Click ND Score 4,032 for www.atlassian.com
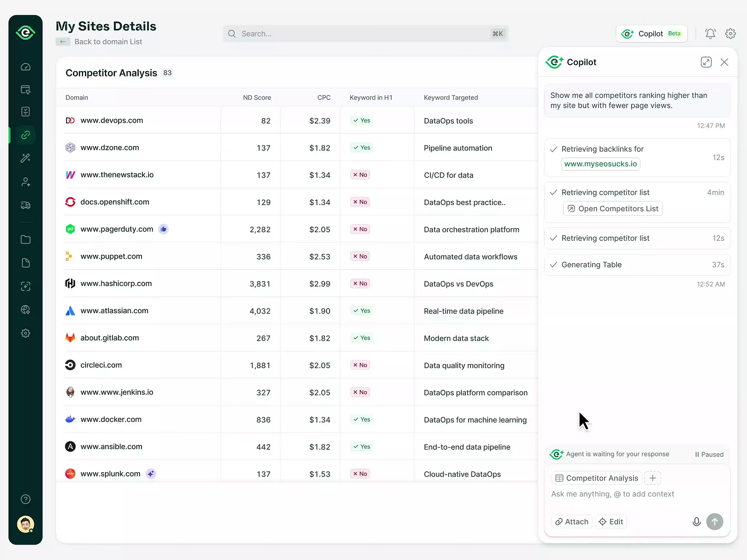 pyautogui.click(x=260, y=311)
